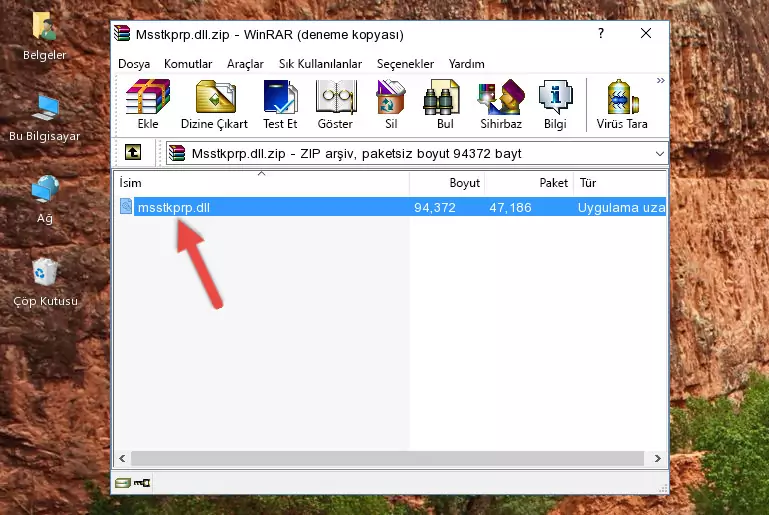Screen dimensions: 769x515
Task: Click the 47,186 packed size value
Action: click(510, 207)
